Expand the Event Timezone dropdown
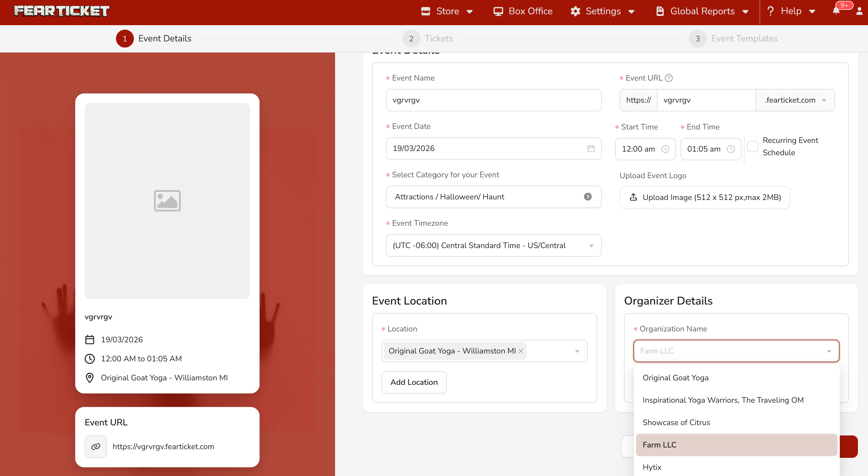The height and width of the screenshot is (476, 868). [x=591, y=246]
